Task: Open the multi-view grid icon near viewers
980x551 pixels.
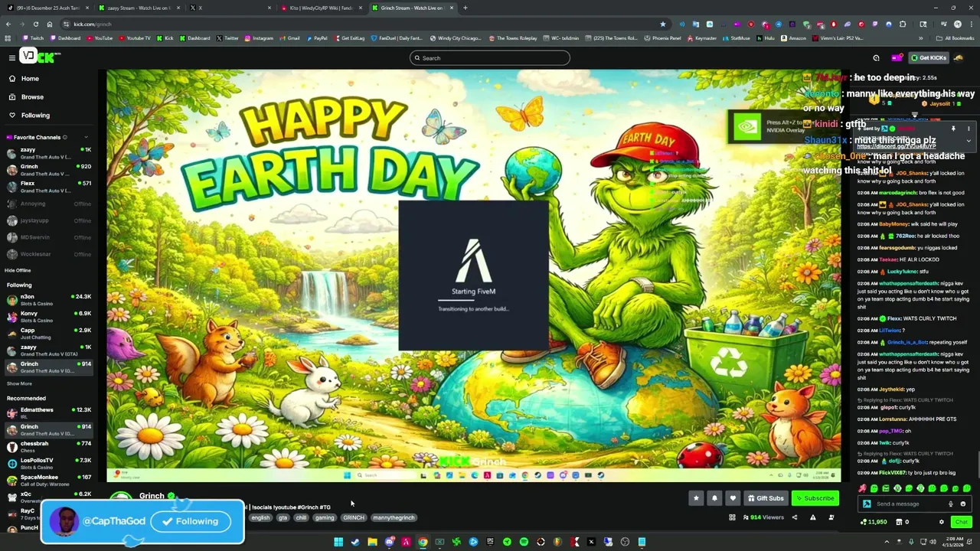Action: tap(732, 517)
